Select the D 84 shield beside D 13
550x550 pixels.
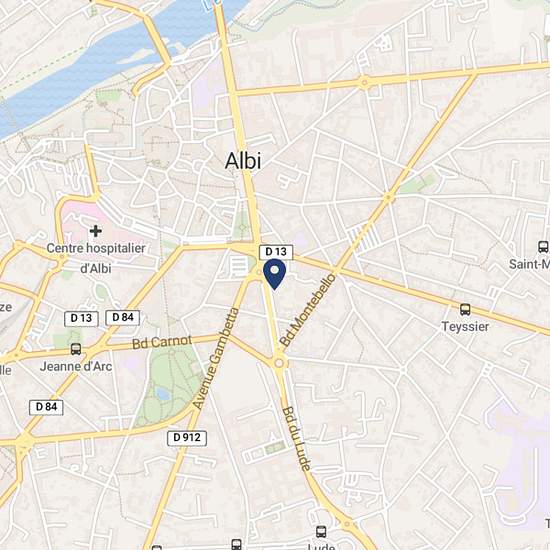tap(123, 317)
